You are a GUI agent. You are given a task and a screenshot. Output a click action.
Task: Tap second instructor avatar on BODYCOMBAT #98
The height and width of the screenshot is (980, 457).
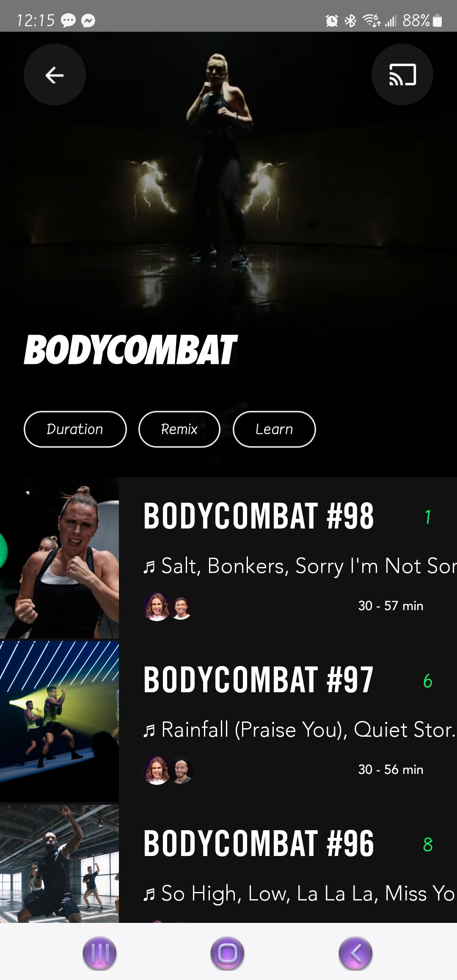[x=181, y=606]
